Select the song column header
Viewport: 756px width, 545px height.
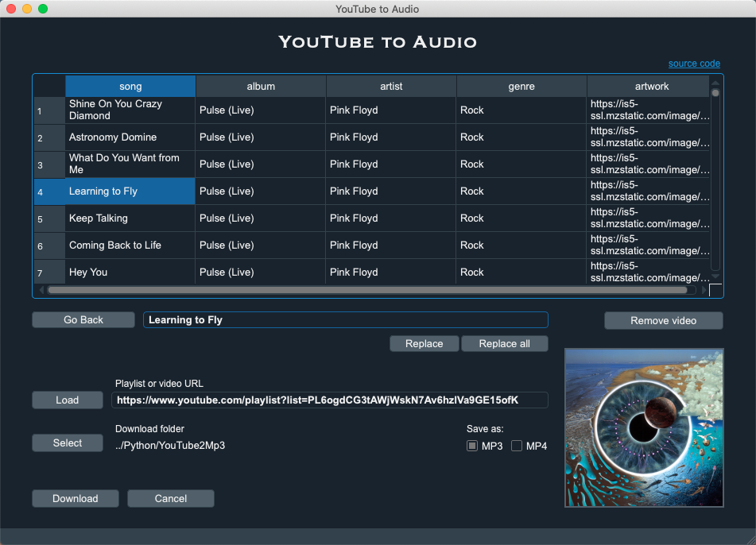[x=130, y=87]
